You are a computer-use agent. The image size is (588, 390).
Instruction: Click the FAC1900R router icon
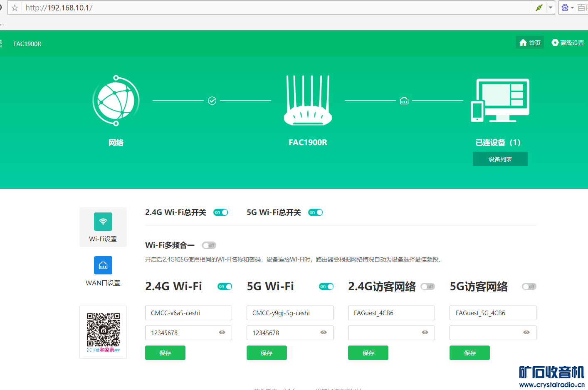point(308,100)
